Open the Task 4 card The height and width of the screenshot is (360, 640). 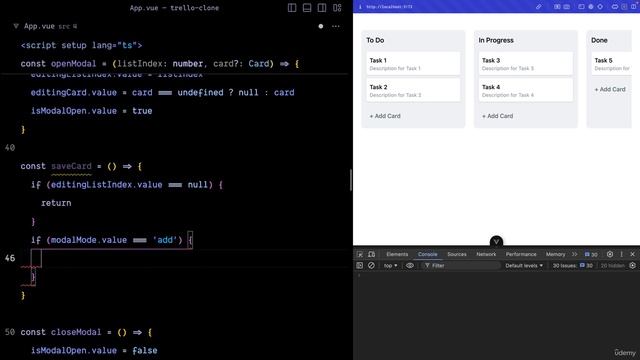point(525,90)
